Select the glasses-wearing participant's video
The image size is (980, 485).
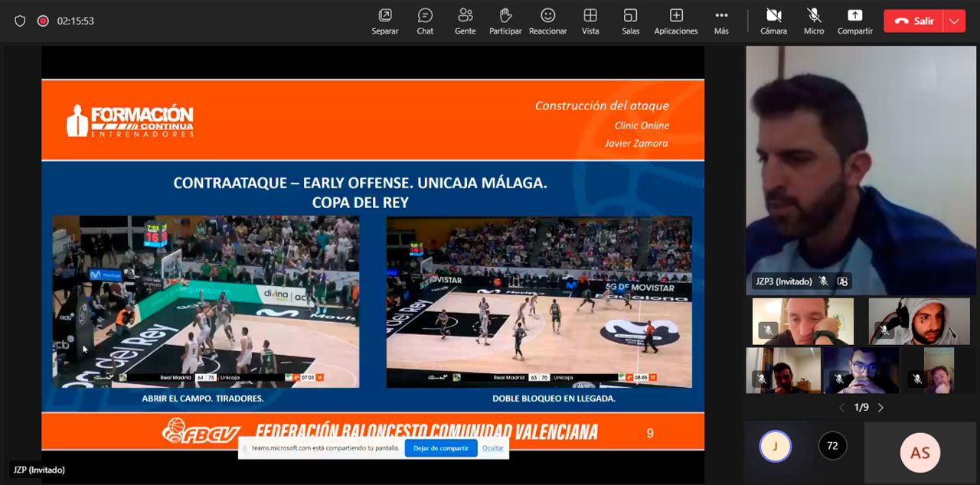click(861, 370)
